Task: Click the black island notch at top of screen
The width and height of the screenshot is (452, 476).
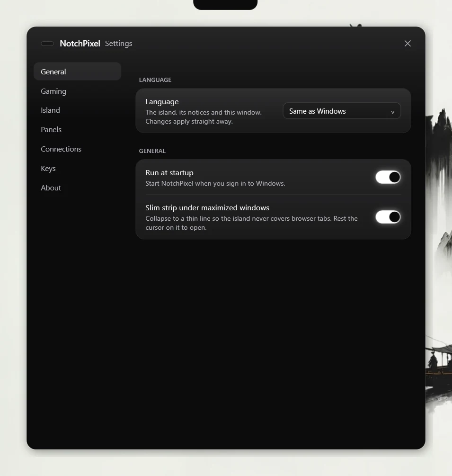Action: pyautogui.click(x=225, y=5)
